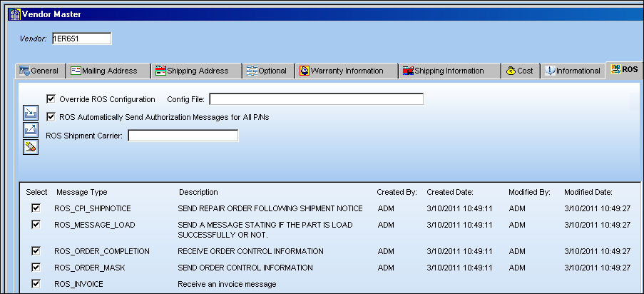The width and height of the screenshot is (644, 294).
Task: Click description SEND REPAIR ORDER FOLLOWING SHIPMENT NOTICE
Action: click(270, 208)
